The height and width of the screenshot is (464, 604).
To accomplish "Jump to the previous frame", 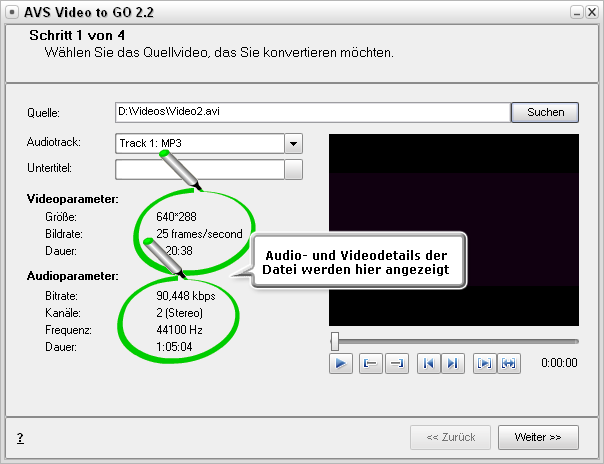I will (x=429, y=363).
